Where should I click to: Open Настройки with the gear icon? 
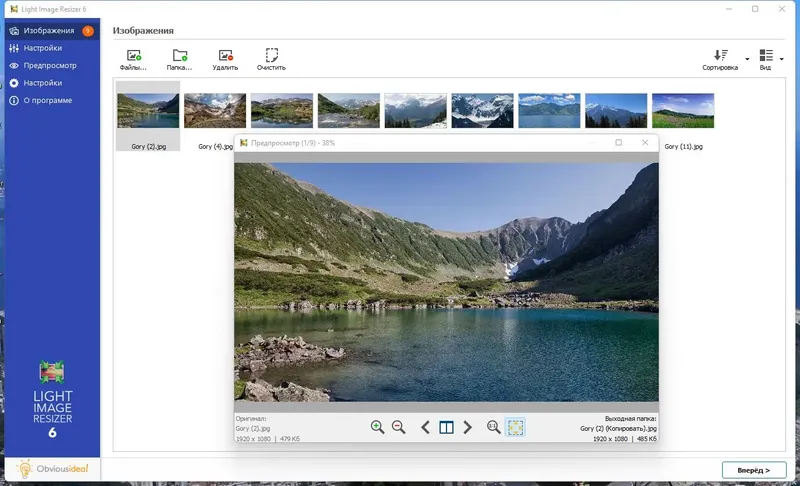point(52,83)
